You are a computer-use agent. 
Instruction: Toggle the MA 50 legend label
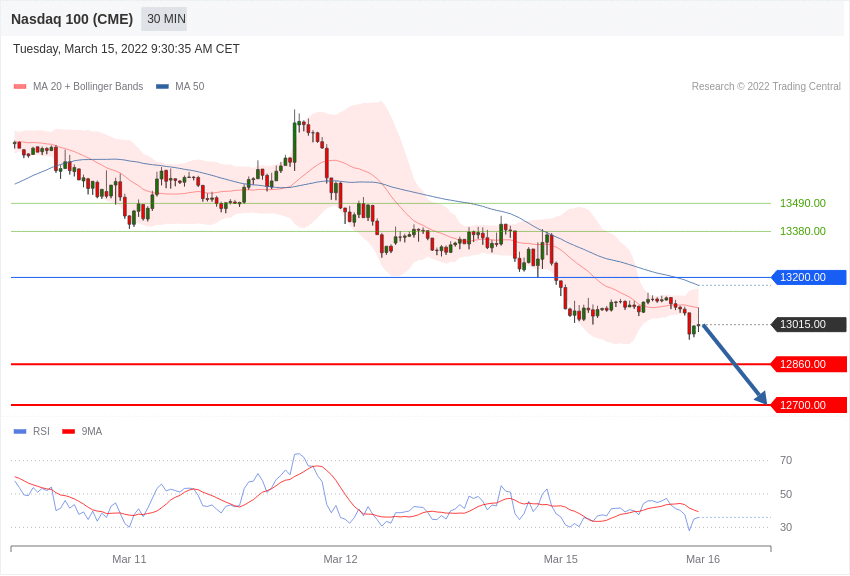coord(190,87)
